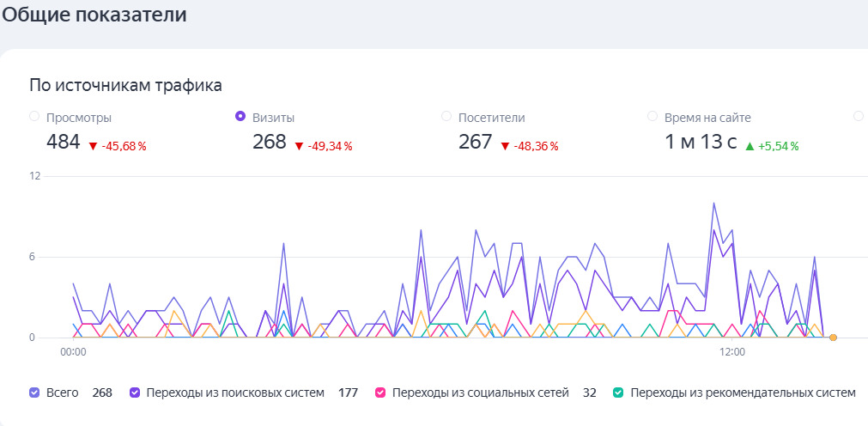Click the 00:00 time axis label

72,352
